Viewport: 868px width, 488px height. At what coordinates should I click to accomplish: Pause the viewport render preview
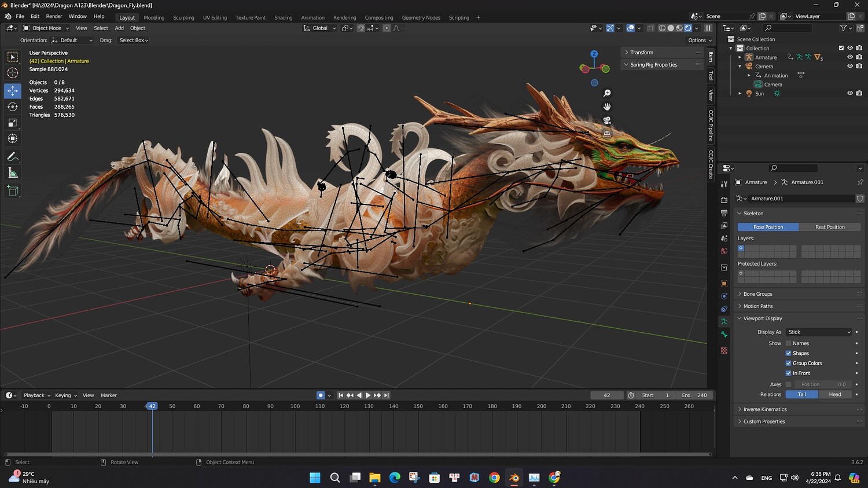pyautogui.click(x=708, y=28)
